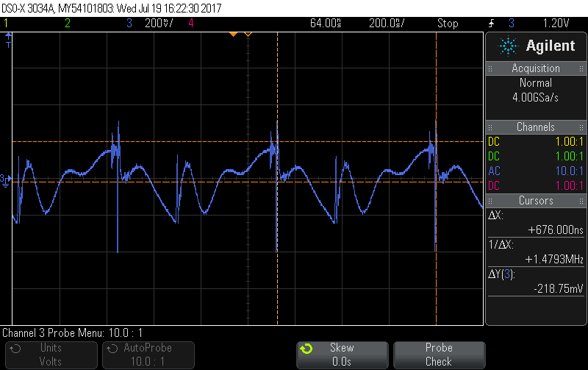Click the 200.0ns/ timebase readout
This screenshot has height=370, width=588.
tap(387, 24)
